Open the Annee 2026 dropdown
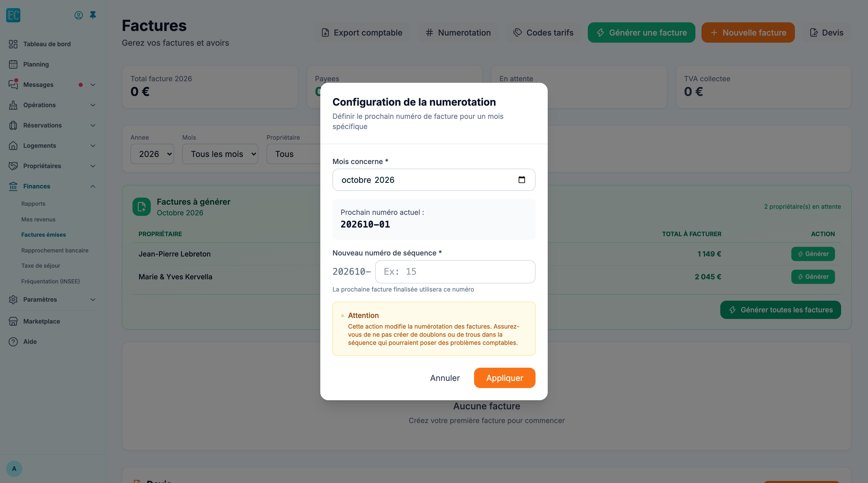The width and height of the screenshot is (868, 483). coord(152,154)
